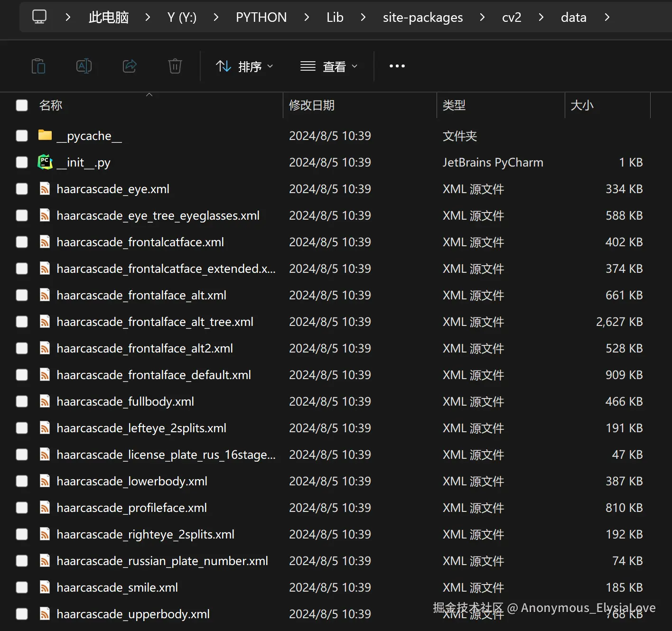Go to site-packages folder breadcrumb
Viewport: 672px width, 631px height.
pos(423,18)
